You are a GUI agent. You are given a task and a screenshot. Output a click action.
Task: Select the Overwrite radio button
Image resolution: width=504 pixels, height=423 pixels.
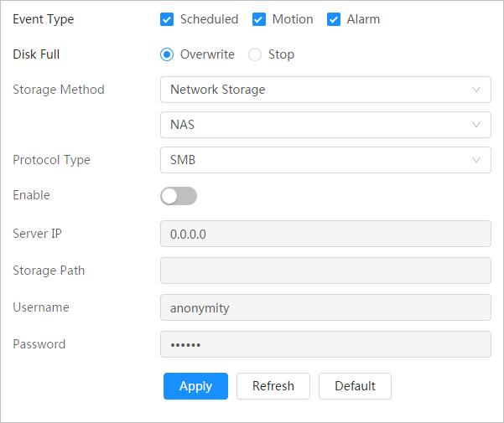pyautogui.click(x=167, y=54)
